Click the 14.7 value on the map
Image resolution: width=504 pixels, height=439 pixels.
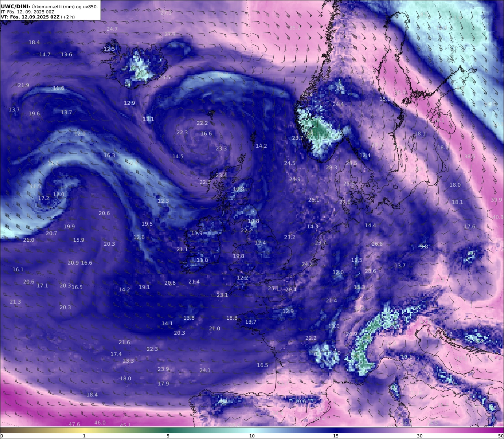coord(45,55)
